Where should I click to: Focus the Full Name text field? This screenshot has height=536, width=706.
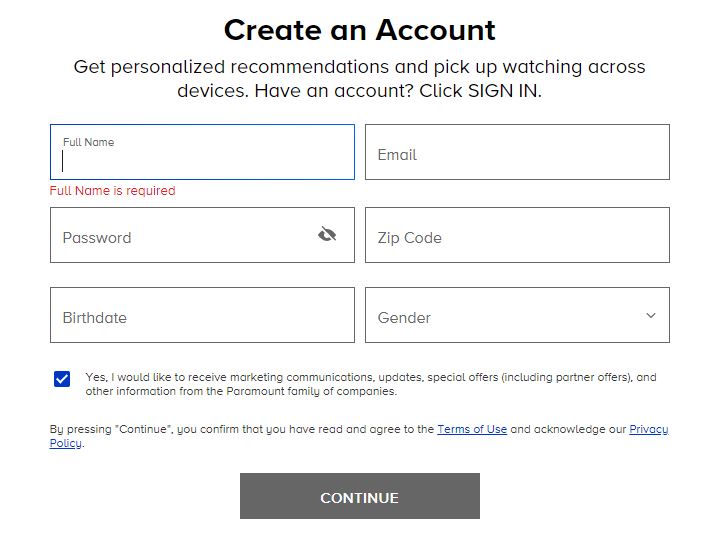click(x=202, y=161)
